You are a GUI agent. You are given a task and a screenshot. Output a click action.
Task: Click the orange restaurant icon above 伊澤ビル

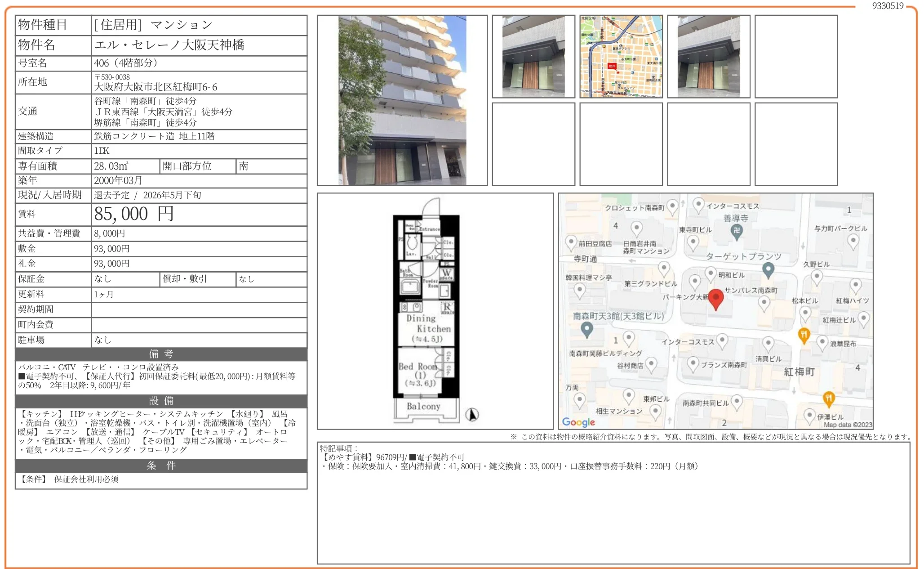pos(828,399)
